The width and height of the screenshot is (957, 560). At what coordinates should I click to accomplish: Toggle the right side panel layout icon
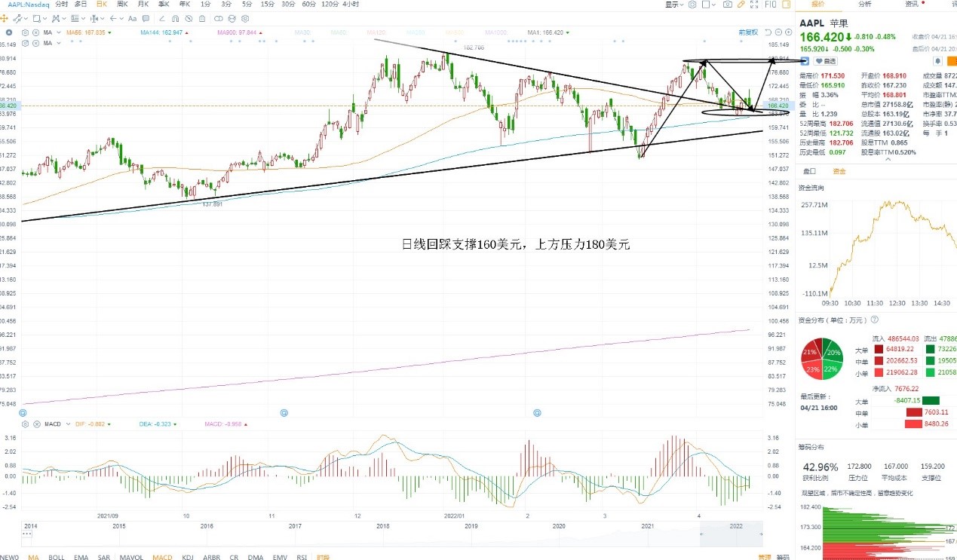coord(786,5)
